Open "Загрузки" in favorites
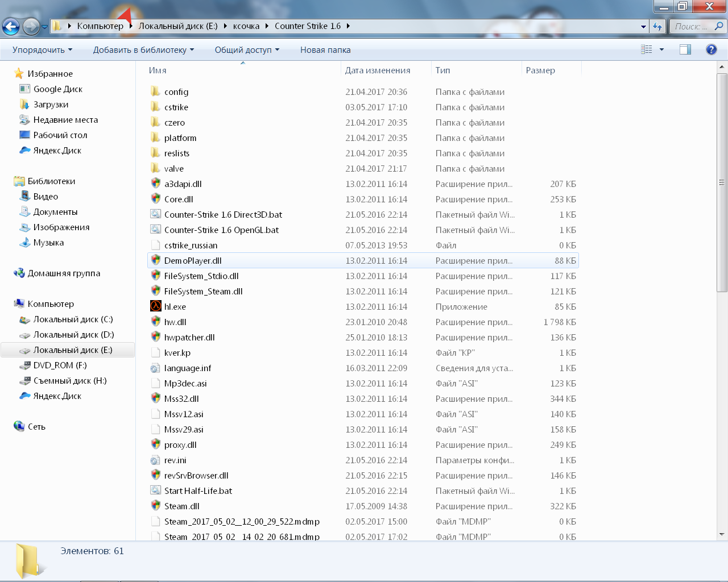728x582 pixels. point(51,105)
